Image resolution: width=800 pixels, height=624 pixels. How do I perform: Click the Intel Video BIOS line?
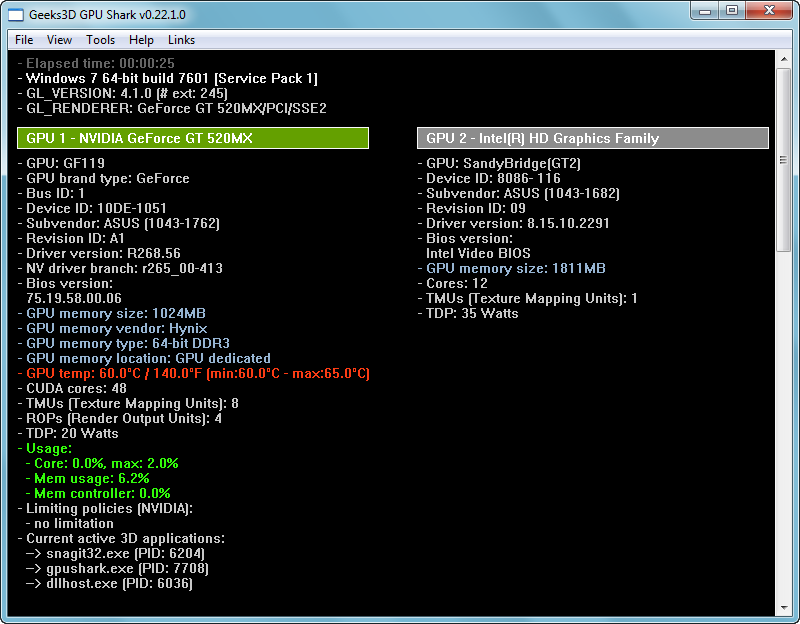coord(479,254)
